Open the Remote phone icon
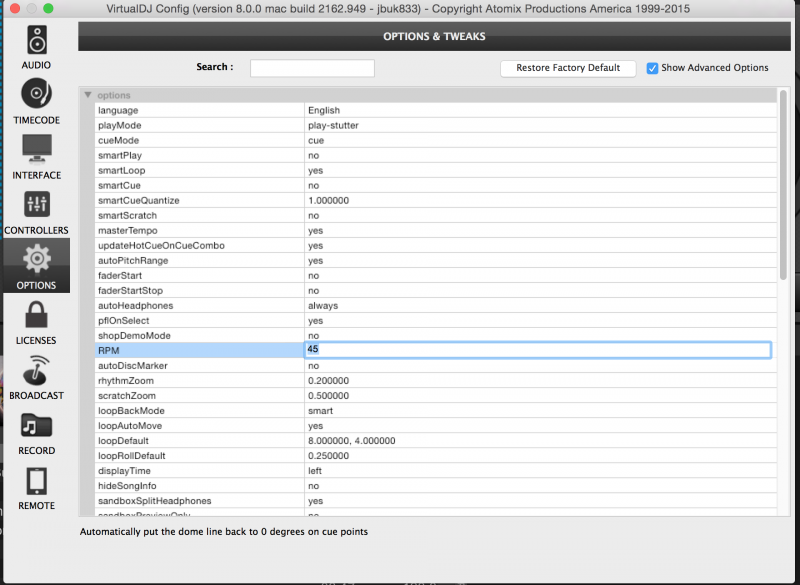 coord(37,481)
